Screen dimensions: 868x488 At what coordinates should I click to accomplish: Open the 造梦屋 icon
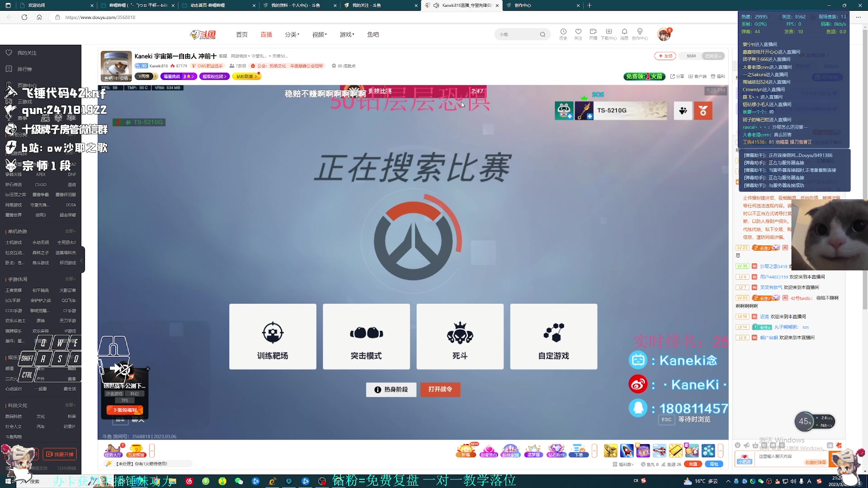533,450
